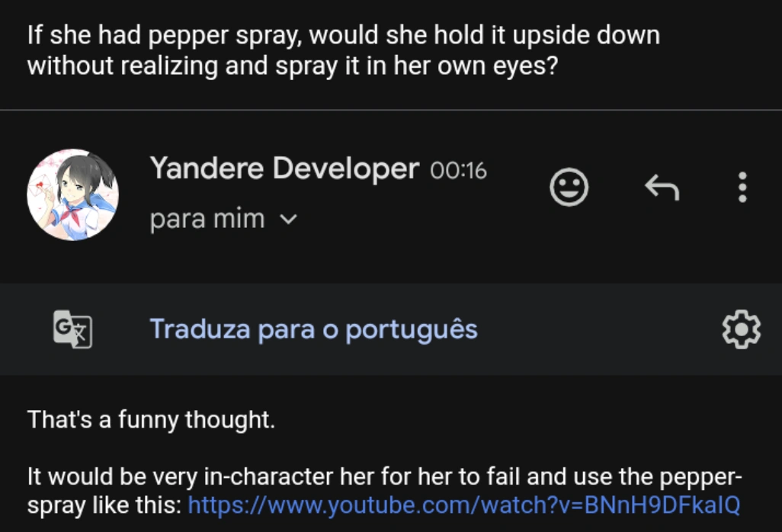Viewport: 782px width, 532px height.
Task: View the sender's profile picture
Action: click(x=72, y=194)
